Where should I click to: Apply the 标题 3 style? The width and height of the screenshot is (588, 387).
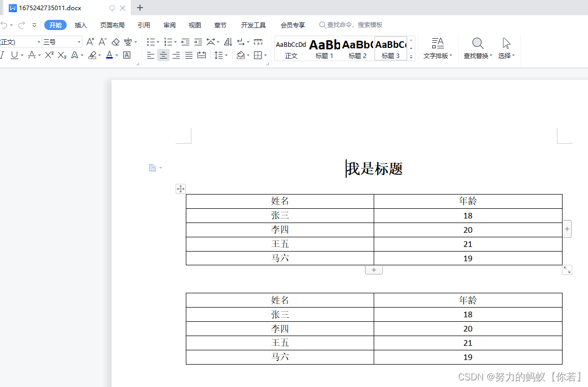pyautogui.click(x=391, y=49)
